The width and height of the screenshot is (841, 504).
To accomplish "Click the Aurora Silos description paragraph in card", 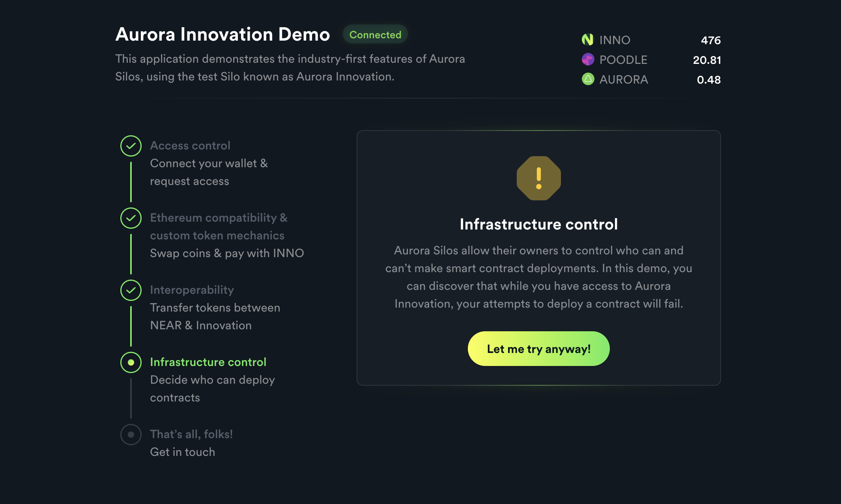I will tap(539, 277).
